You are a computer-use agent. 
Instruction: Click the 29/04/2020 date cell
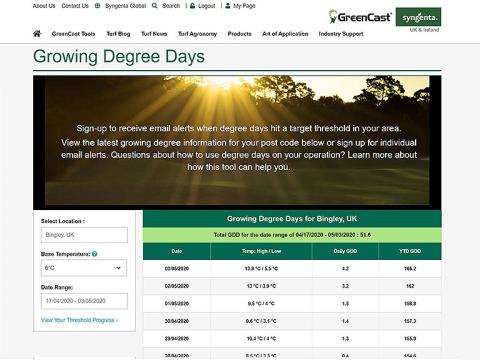pyautogui.click(x=177, y=339)
